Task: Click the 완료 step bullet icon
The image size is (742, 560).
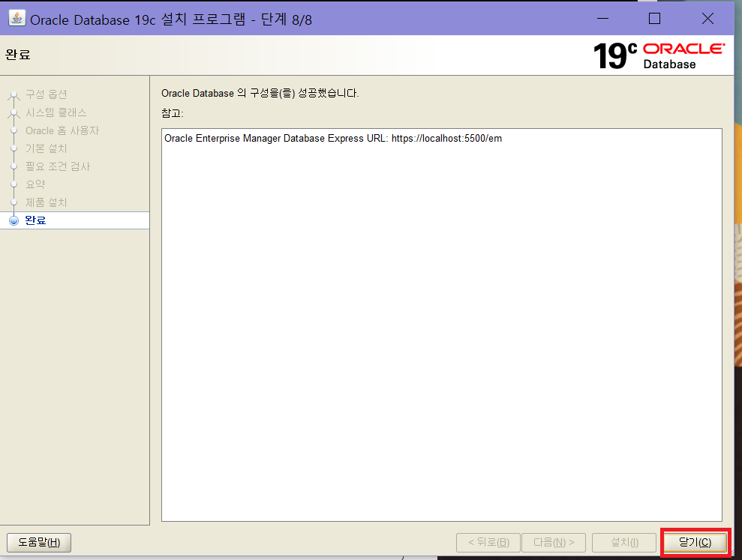Action: coord(14,220)
